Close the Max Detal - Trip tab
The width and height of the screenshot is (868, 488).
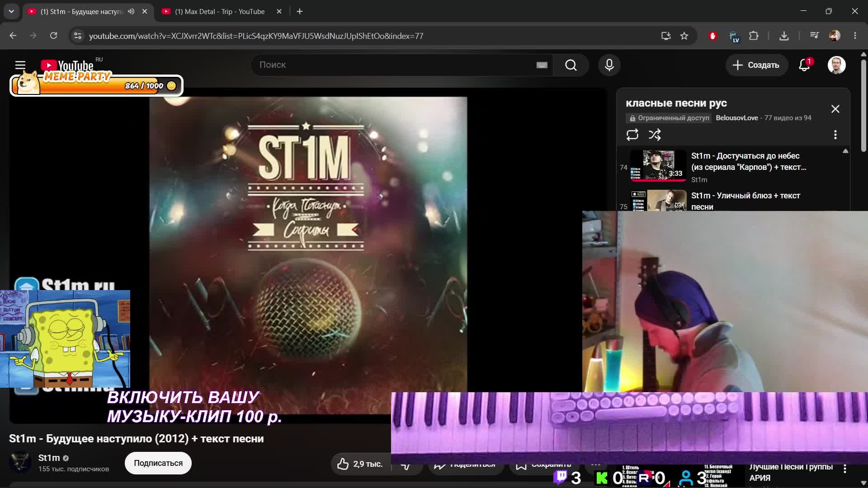pos(279,11)
